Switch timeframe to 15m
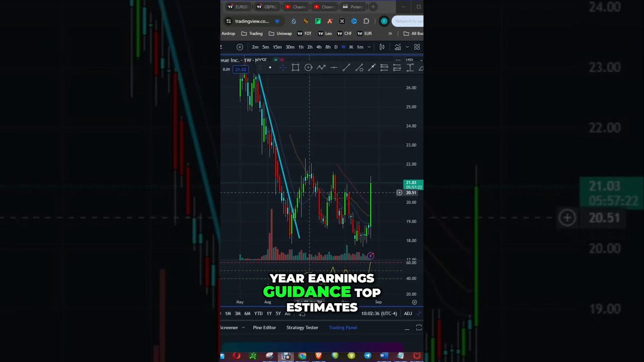This screenshot has width=644, height=362. [277, 47]
